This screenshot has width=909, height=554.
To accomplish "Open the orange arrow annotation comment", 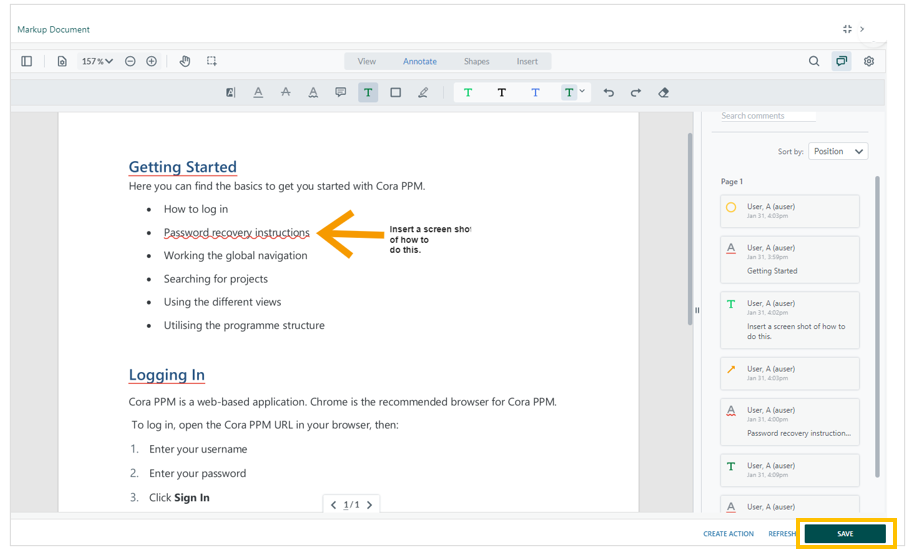I will [x=790, y=373].
